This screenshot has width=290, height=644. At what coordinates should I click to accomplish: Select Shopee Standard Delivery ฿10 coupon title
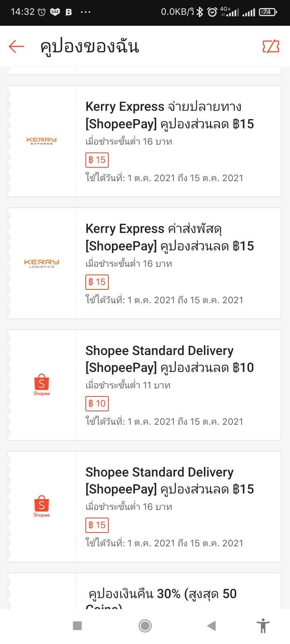point(170,359)
